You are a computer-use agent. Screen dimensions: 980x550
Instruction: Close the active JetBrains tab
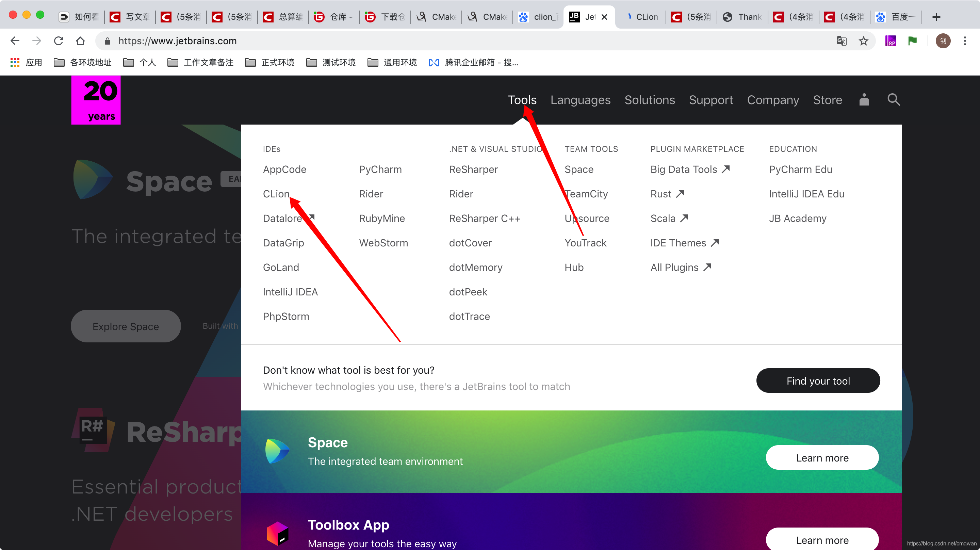coord(604,17)
